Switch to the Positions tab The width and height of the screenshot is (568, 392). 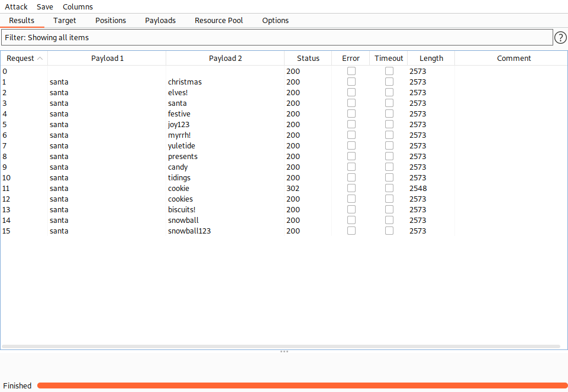pyautogui.click(x=111, y=20)
